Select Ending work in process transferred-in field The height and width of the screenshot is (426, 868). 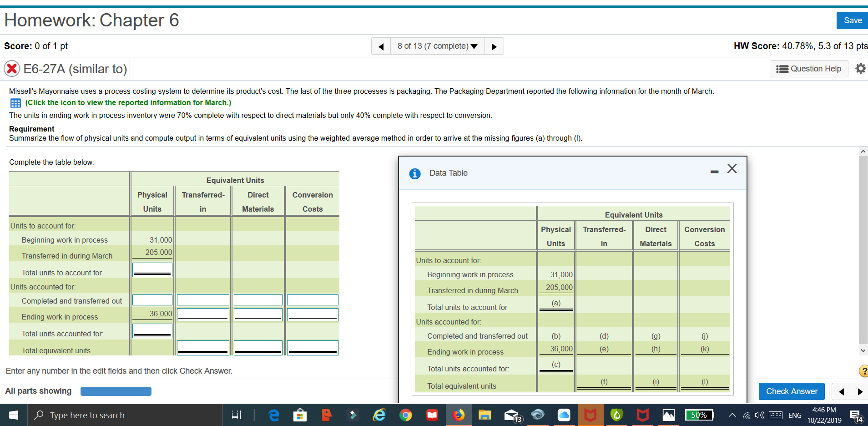pyautogui.click(x=203, y=314)
